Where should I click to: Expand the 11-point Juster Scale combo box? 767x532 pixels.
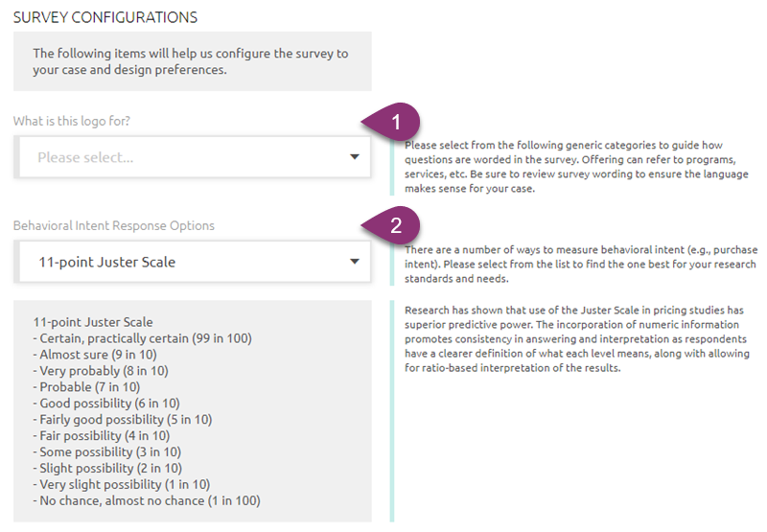coord(193,261)
